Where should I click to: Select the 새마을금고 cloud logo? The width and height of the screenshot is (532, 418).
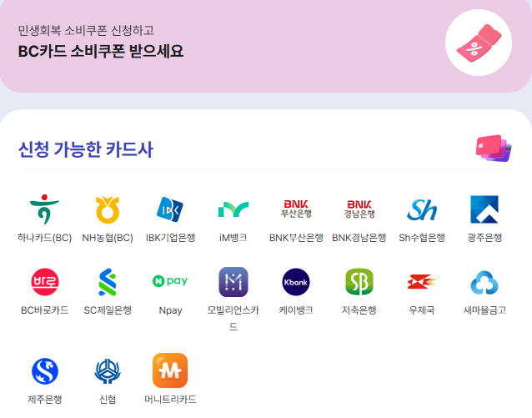click(484, 283)
